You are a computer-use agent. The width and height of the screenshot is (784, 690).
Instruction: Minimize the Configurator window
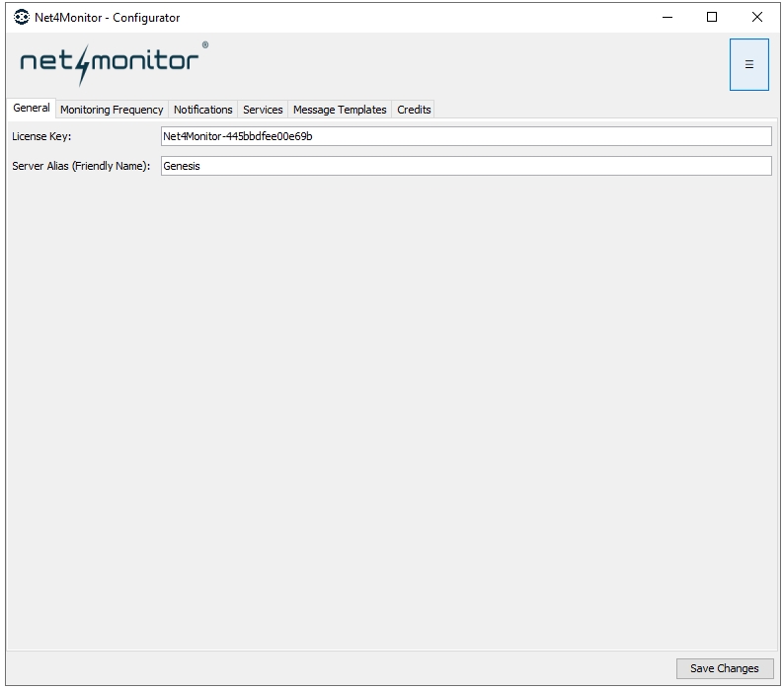[667, 18]
